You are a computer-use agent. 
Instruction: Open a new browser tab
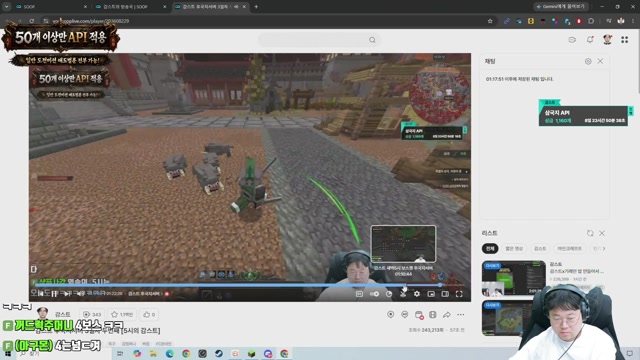pyautogui.click(x=256, y=7)
